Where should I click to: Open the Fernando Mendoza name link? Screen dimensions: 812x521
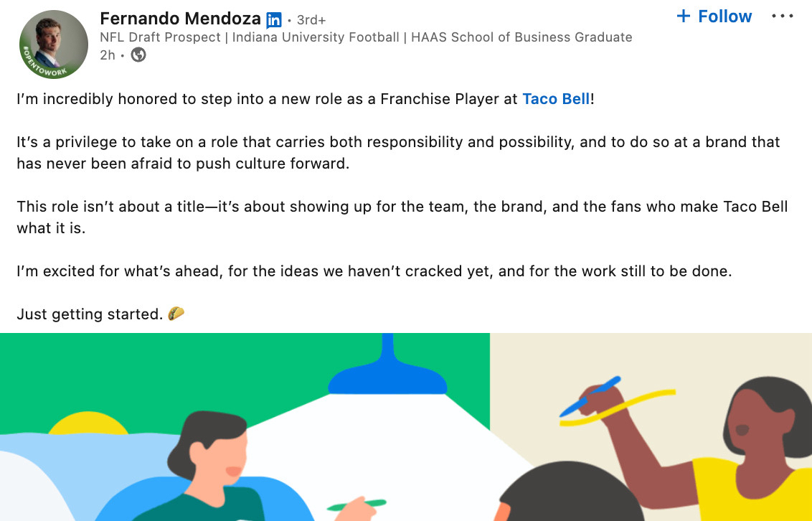coord(180,18)
